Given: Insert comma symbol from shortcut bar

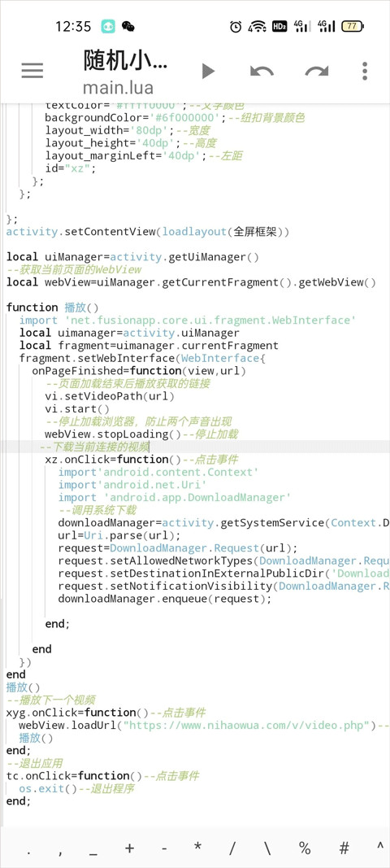Looking at the screenshot, I should (60, 848).
